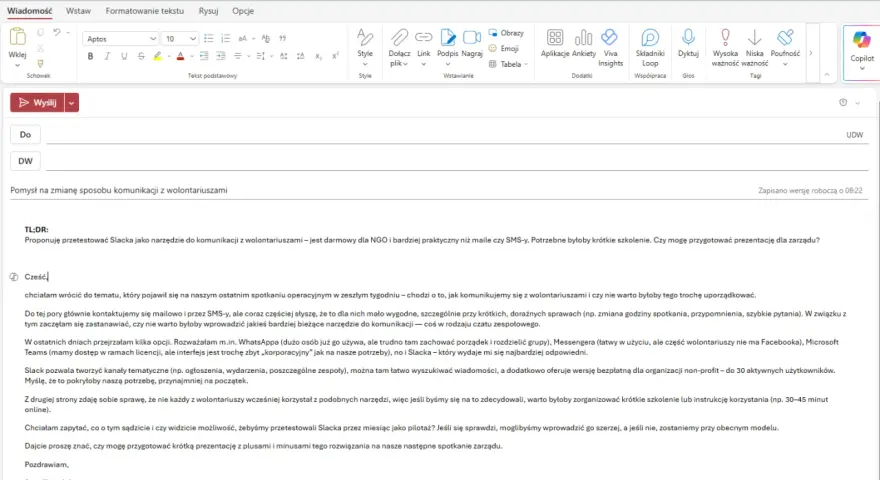
Task: Show more ribbon commands arrow
Action: pyautogui.click(x=811, y=53)
